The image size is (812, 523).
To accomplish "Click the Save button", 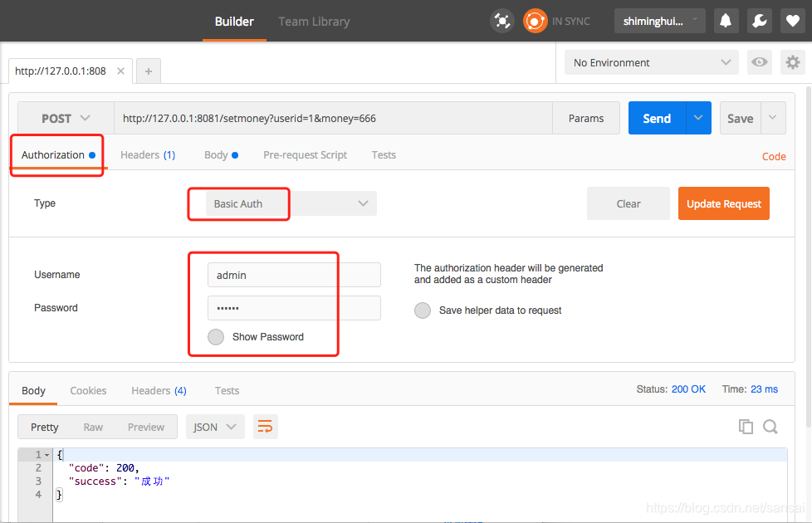I will tap(740, 118).
